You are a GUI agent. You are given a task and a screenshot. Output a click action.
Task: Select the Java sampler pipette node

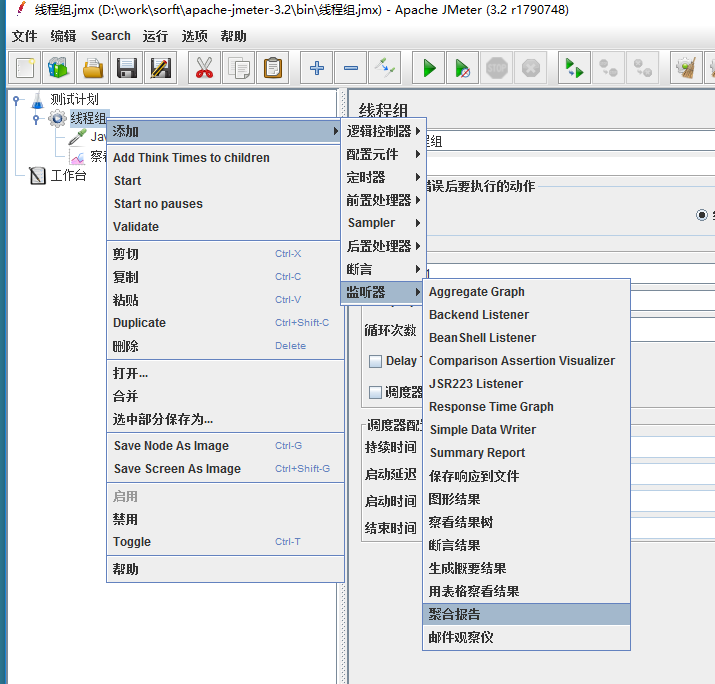click(88, 137)
